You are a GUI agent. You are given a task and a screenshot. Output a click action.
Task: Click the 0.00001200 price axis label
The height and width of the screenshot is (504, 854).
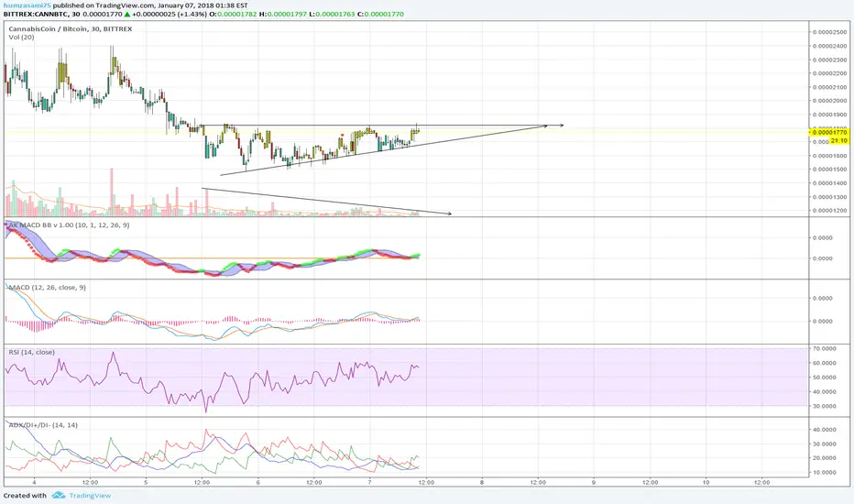pyautogui.click(x=829, y=211)
